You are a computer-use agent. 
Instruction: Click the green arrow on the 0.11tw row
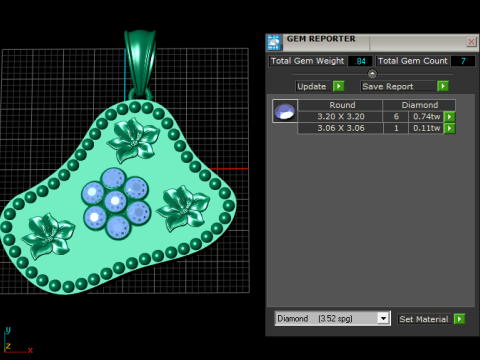[450, 128]
